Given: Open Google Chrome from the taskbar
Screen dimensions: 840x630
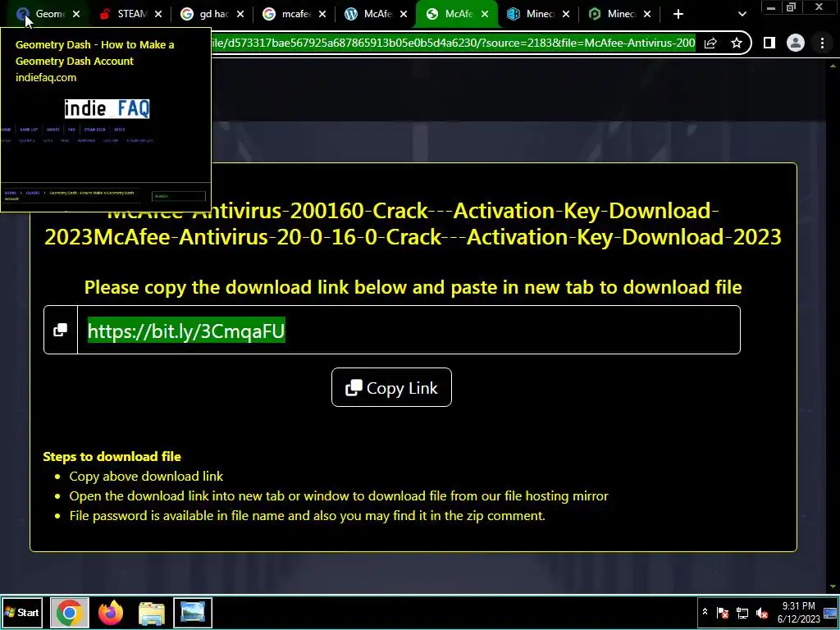Looking at the screenshot, I should tap(69, 612).
